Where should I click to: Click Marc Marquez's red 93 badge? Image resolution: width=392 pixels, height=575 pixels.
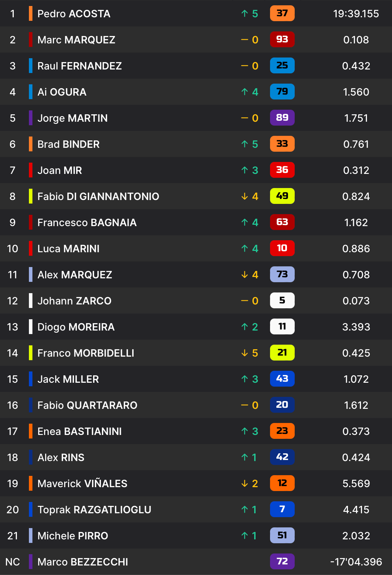[282, 40]
